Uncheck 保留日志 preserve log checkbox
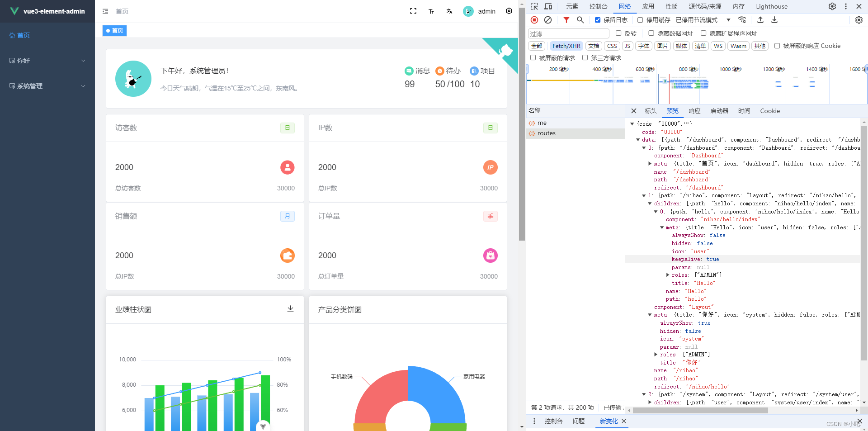Screen dimensions: 868x431 pos(598,20)
